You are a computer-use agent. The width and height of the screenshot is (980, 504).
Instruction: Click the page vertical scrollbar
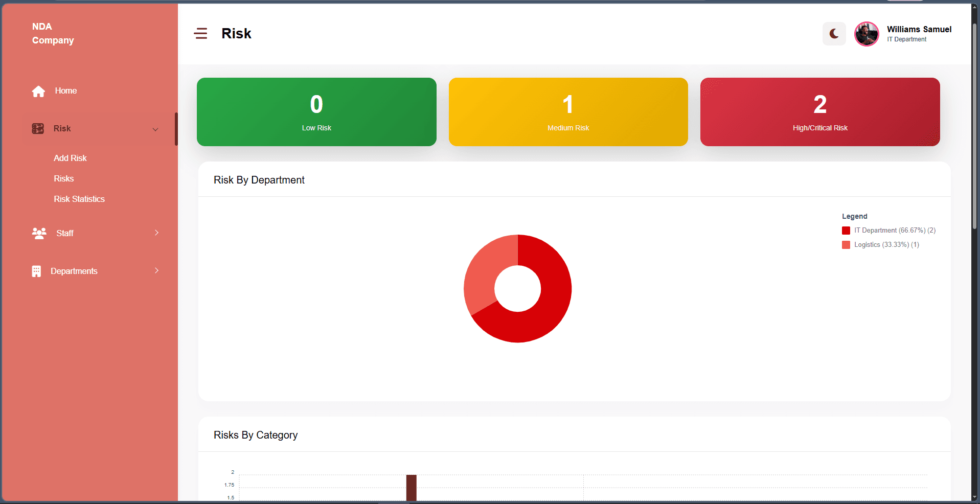pyautogui.click(x=975, y=125)
